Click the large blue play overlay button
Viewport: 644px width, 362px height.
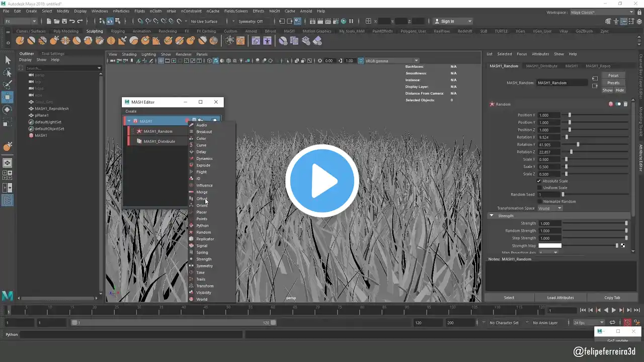322,181
